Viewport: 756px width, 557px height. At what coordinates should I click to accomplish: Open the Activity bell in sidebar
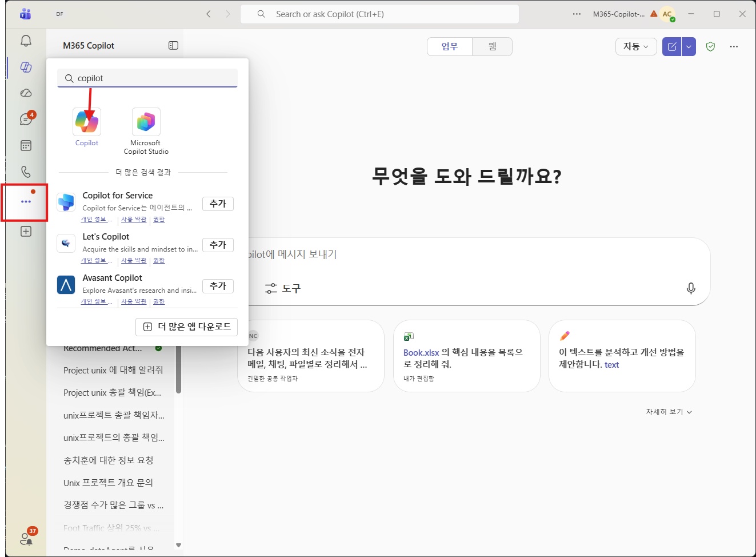(26, 41)
